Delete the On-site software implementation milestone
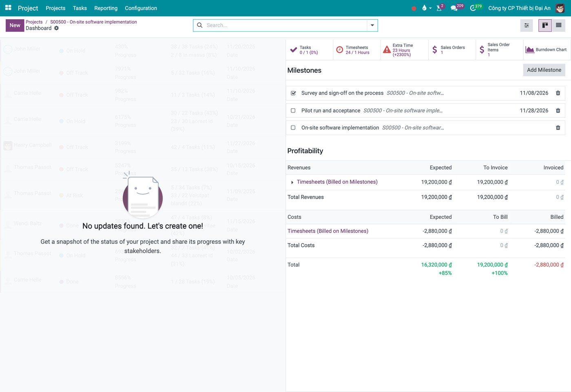571x392 pixels. point(558,128)
